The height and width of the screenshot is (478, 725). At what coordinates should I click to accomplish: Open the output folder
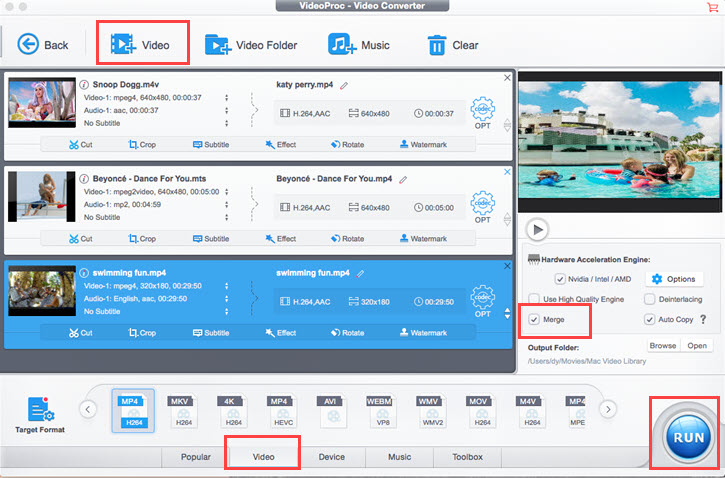(x=697, y=346)
